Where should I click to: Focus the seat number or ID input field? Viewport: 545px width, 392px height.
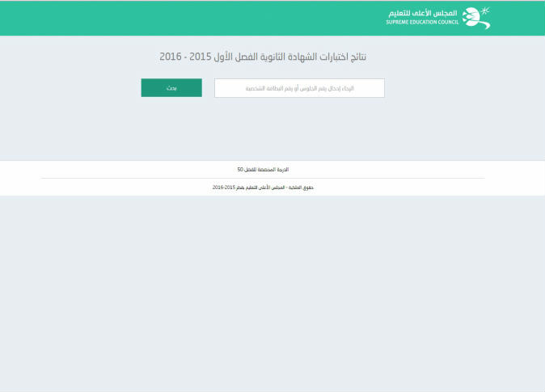pyautogui.click(x=299, y=88)
